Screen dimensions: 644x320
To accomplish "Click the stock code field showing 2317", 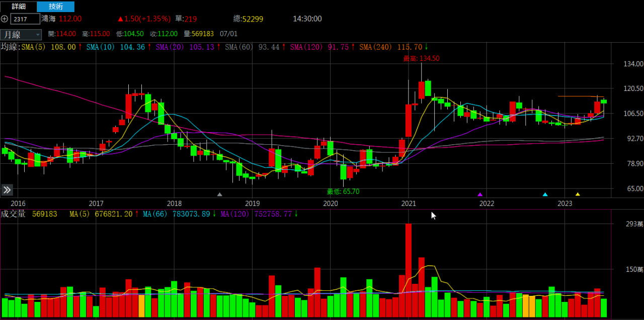I will [x=25, y=19].
